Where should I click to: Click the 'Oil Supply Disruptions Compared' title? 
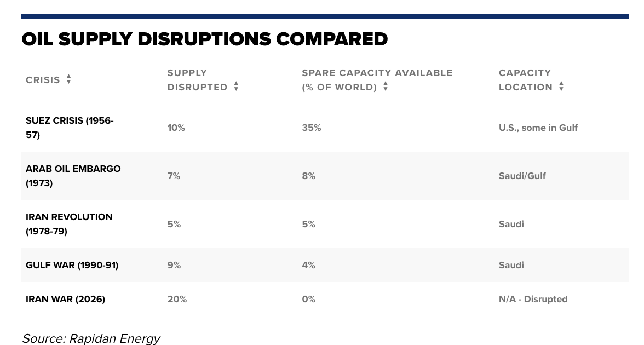204,39
